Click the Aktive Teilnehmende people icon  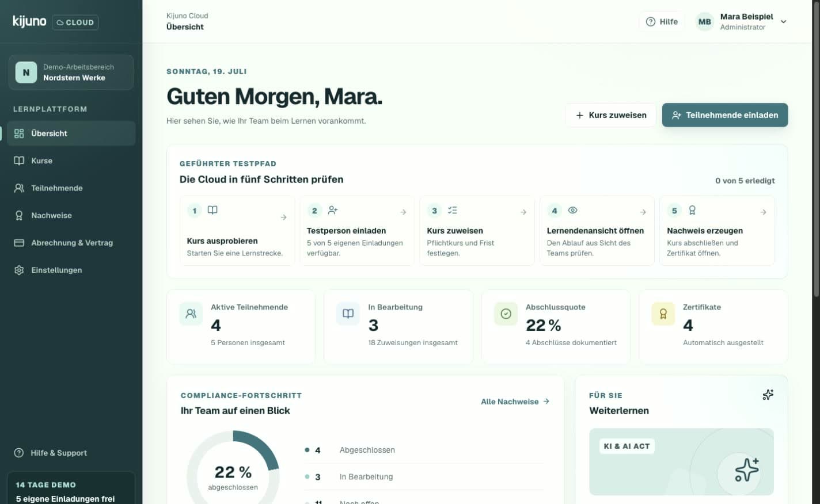[191, 314]
